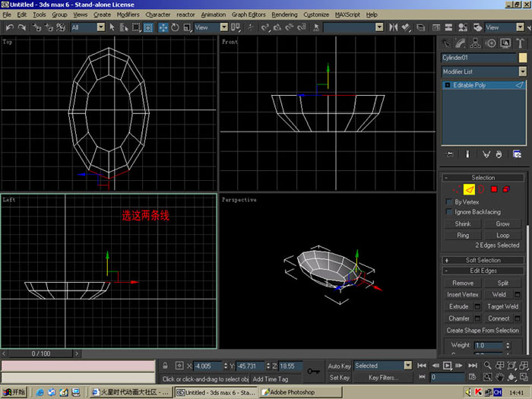Click Pin Stack icon
Image resolution: width=532 pixels, height=399 pixels.
(450, 154)
